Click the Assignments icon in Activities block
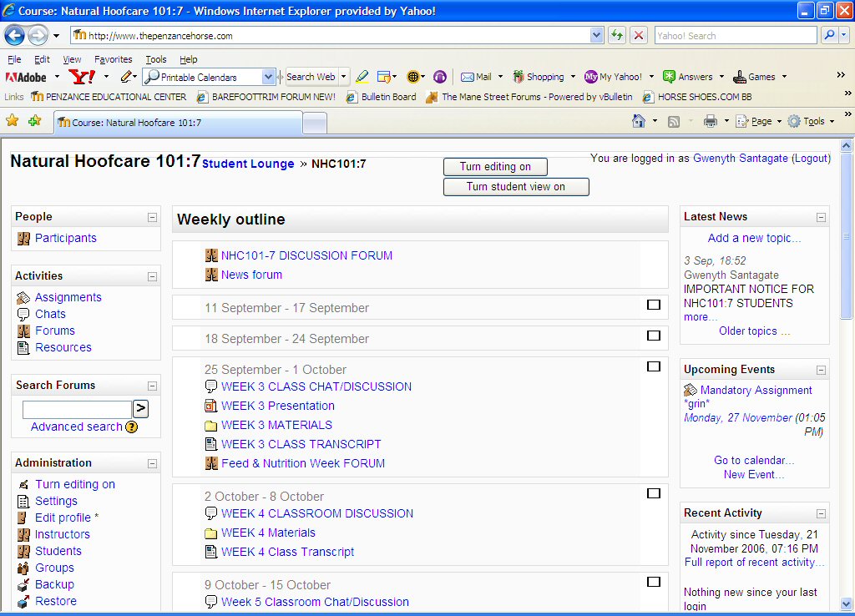 point(23,298)
